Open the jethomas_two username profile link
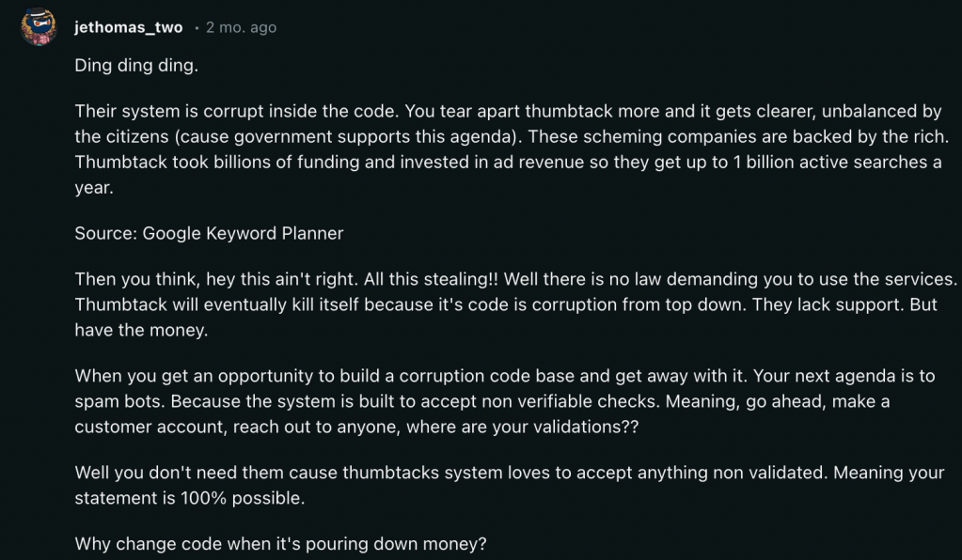This screenshot has width=962, height=560. (128, 27)
